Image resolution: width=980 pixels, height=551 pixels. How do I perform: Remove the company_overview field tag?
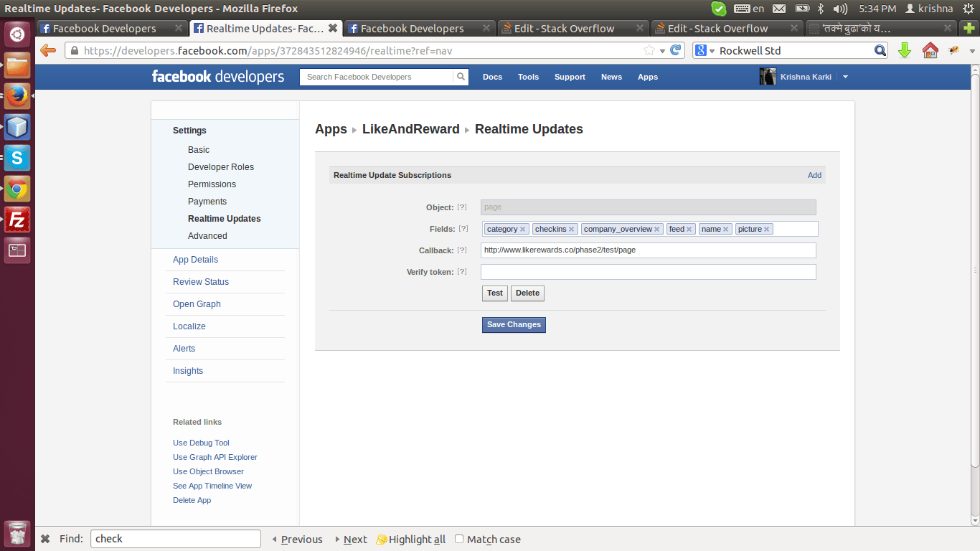[x=656, y=230]
